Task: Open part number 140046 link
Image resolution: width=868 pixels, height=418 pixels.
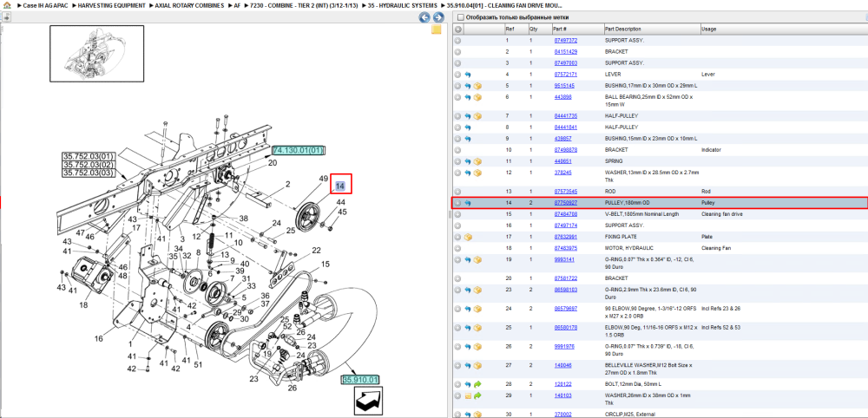Action: tap(563, 365)
